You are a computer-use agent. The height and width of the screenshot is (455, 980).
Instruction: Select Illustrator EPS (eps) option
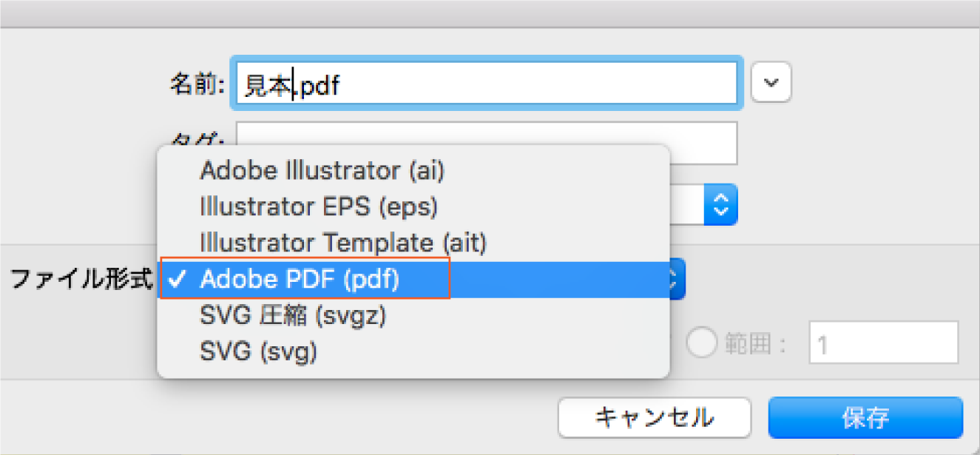(x=413, y=206)
